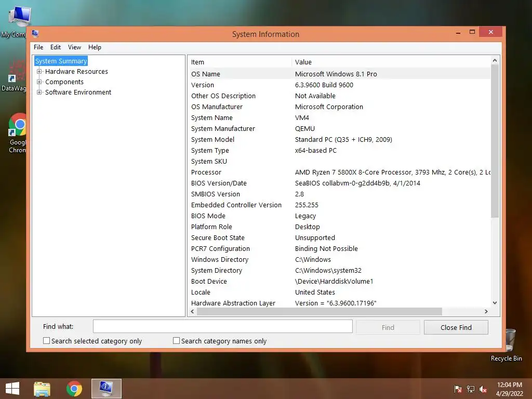The height and width of the screenshot is (399, 532).
Task: Open File Explorer from the taskbar
Action: pyautogui.click(x=42, y=389)
